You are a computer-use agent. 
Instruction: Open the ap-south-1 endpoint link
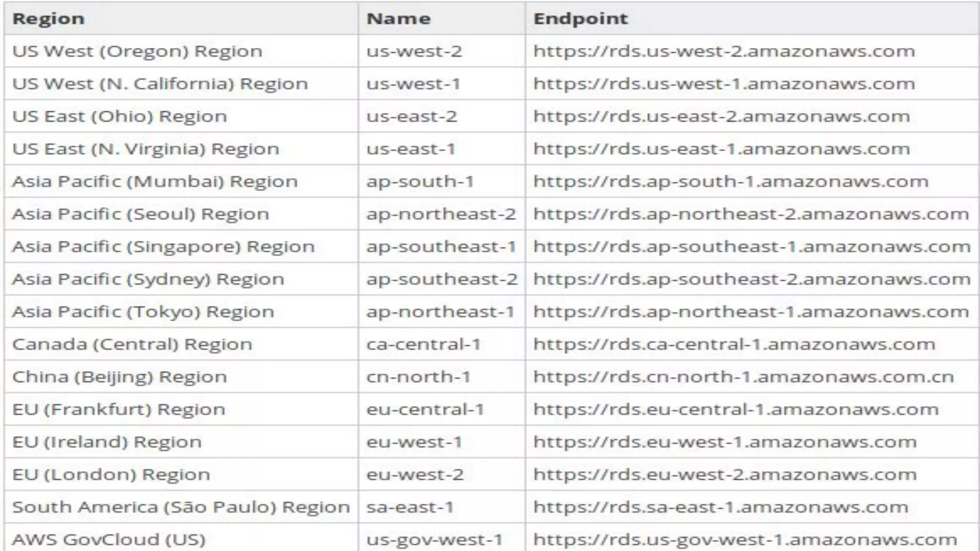(x=731, y=181)
